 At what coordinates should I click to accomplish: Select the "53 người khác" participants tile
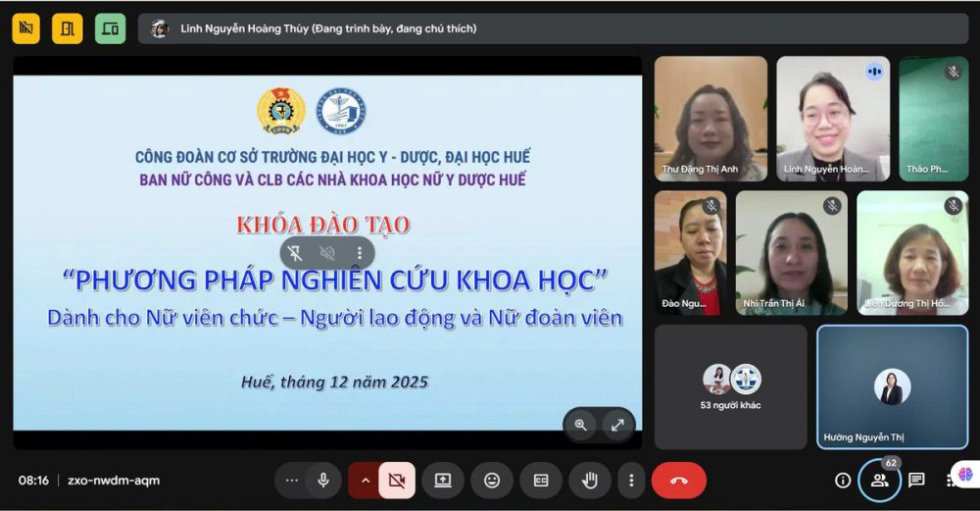pos(731,386)
